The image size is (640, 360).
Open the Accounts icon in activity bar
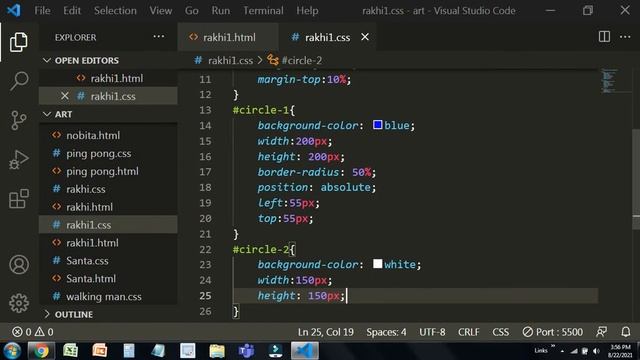(x=19, y=264)
